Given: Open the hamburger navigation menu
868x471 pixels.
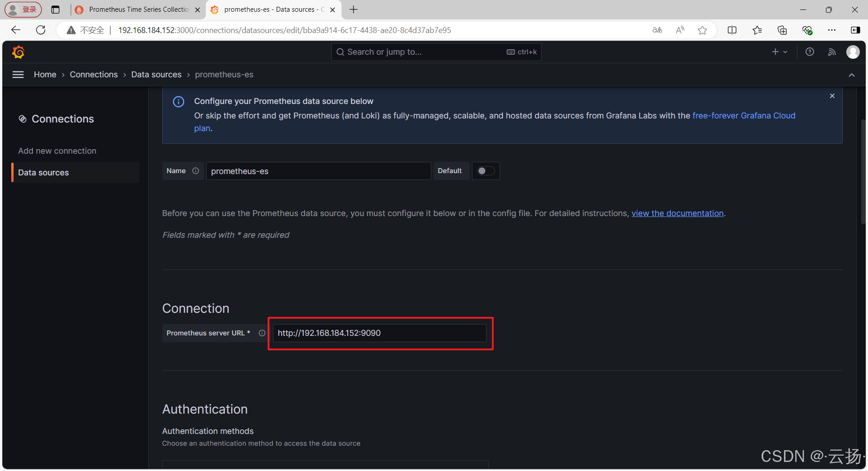Looking at the screenshot, I should [18, 75].
